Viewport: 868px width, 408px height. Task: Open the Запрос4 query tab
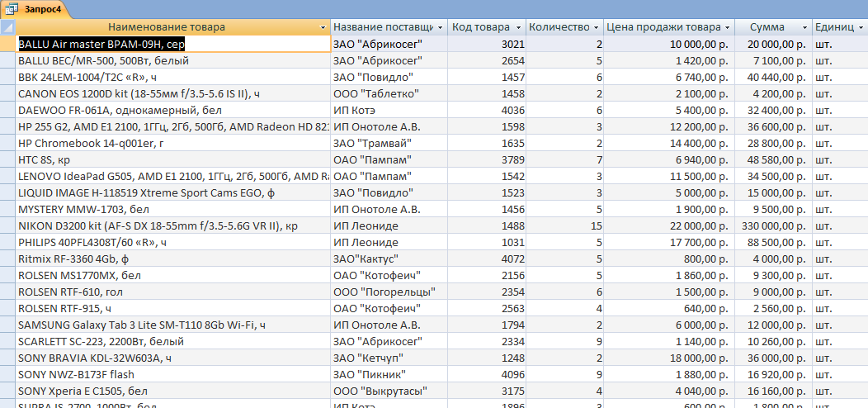pyautogui.click(x=35, y=9)
